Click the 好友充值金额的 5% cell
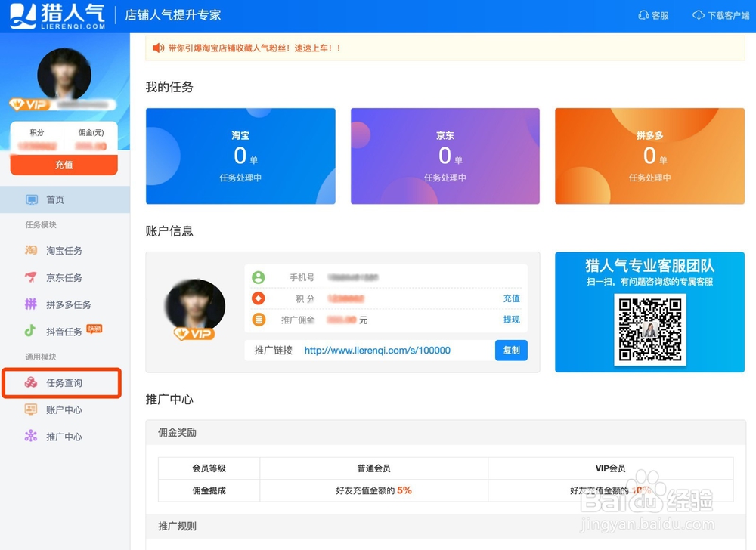 [373, 490]
